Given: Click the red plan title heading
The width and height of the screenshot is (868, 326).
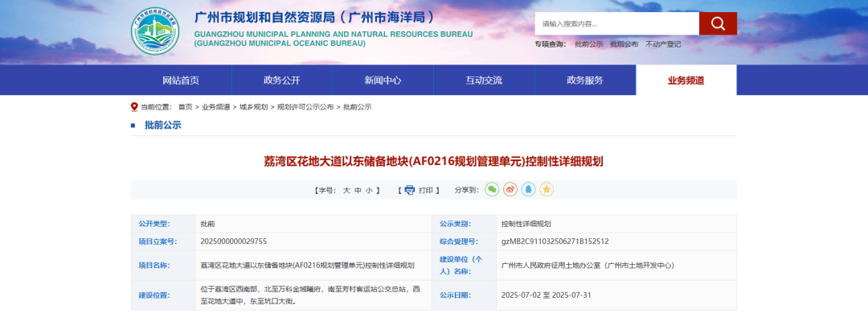Looking at the screenshot, I should [x=433, y=162].
